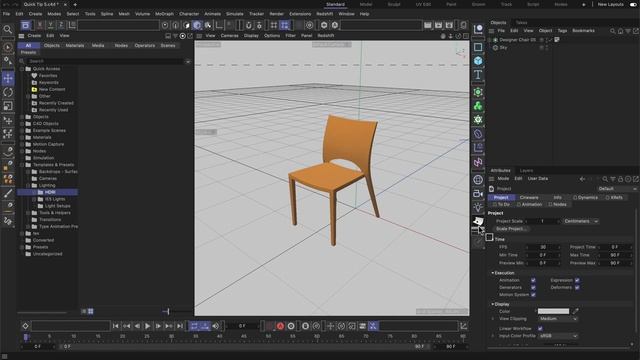Click the Scale Project button
Screen dimensions: 640x360
tap(511, 229)
